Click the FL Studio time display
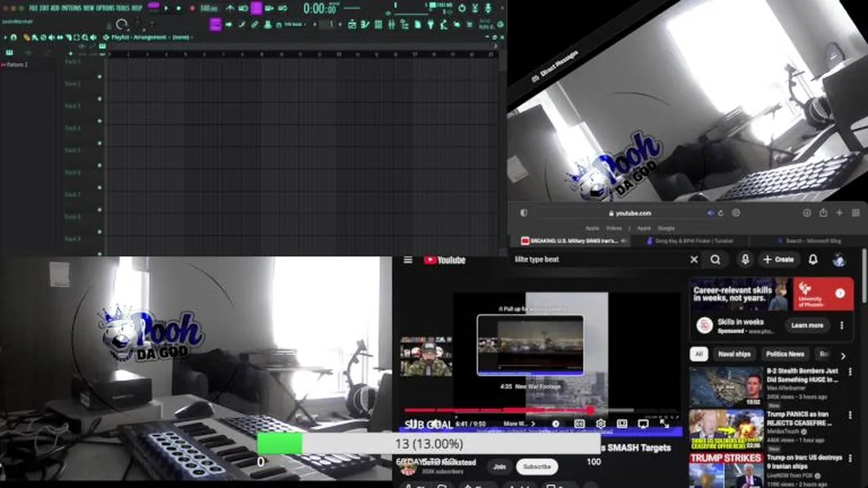Viewport: 868px width, 488px height. [x=321, y=8]
